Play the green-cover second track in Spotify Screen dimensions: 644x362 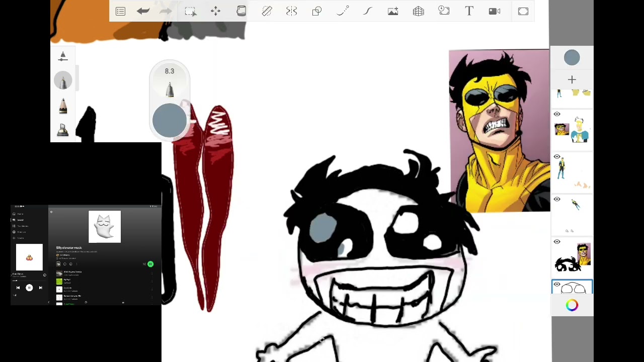pyautogui.click(x=105, y=282)
